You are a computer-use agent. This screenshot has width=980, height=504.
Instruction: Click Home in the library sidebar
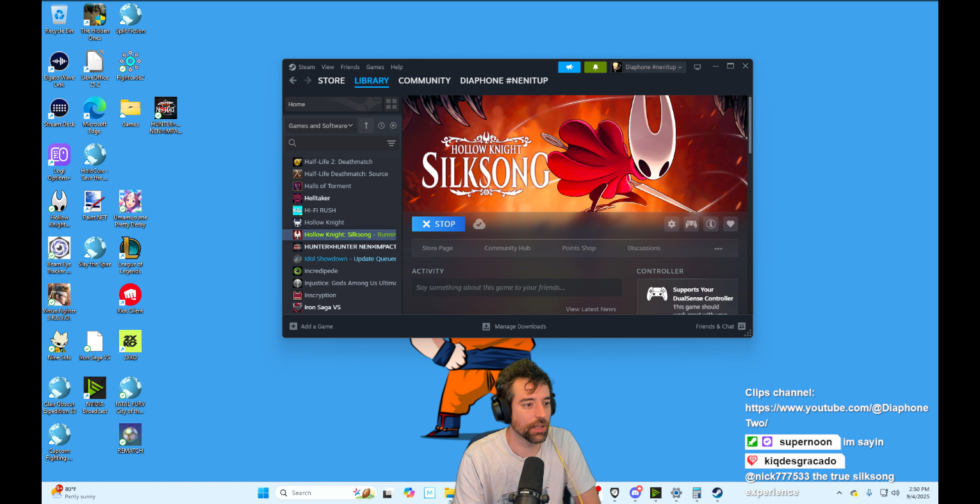click(333, 104)
